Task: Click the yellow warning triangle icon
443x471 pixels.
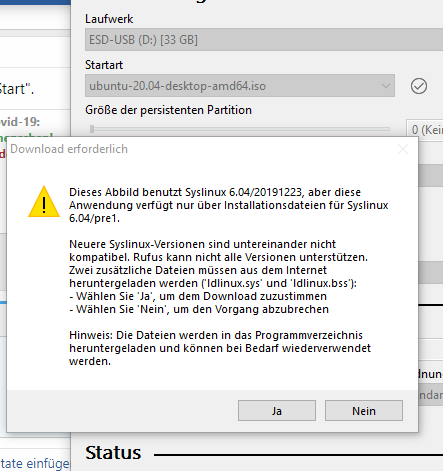Action: click(44, 202)
